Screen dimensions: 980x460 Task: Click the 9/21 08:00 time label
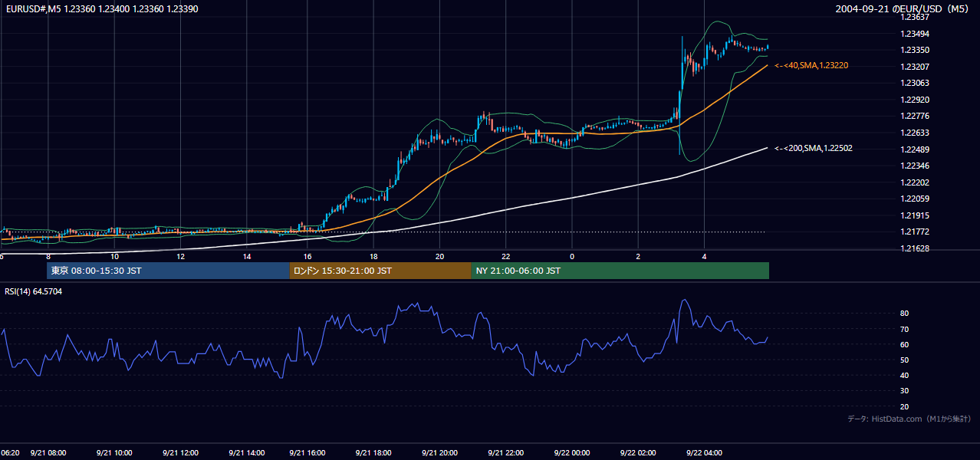click(x=48, y=452)
